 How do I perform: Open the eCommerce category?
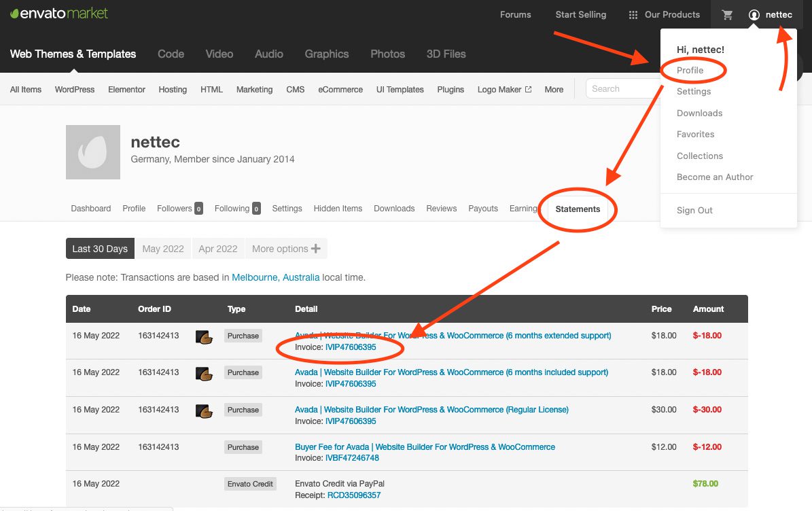340,90
